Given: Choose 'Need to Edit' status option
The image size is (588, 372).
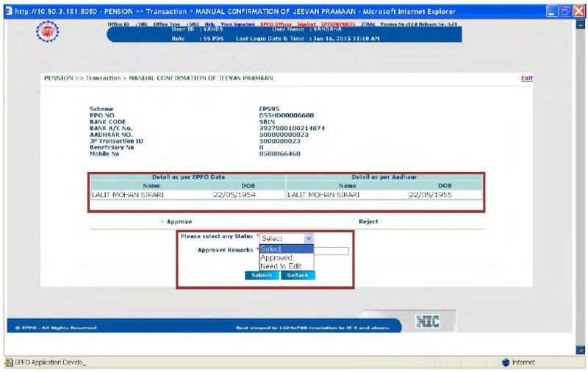Looking at the screenshot, I should pyautogui.click(x=280, y=267).
